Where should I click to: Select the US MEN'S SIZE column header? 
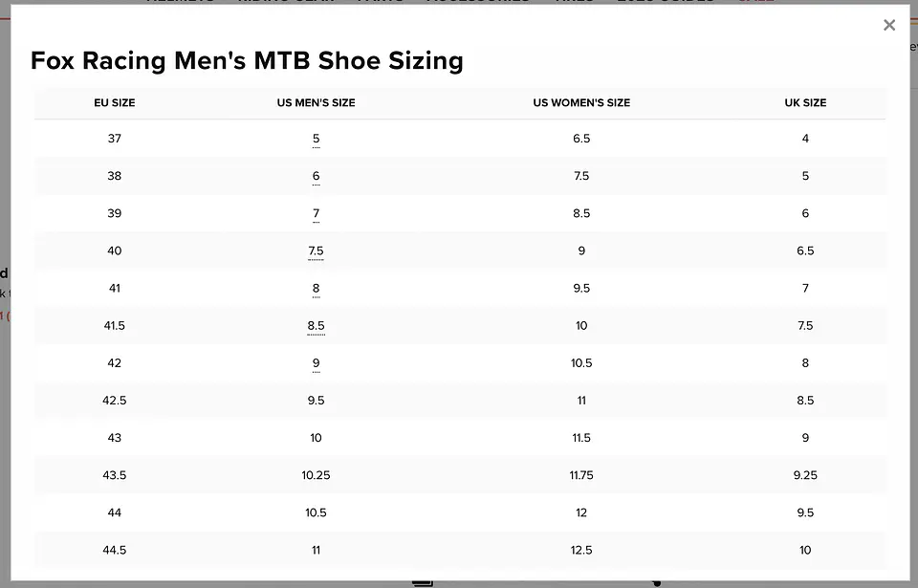[x=317, y=102]
